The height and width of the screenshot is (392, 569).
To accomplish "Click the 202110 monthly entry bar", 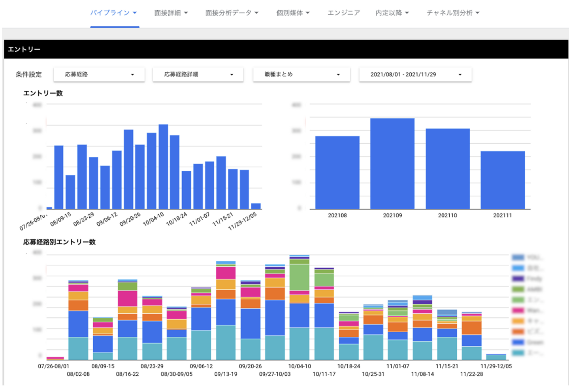I will tap(448, 169).
